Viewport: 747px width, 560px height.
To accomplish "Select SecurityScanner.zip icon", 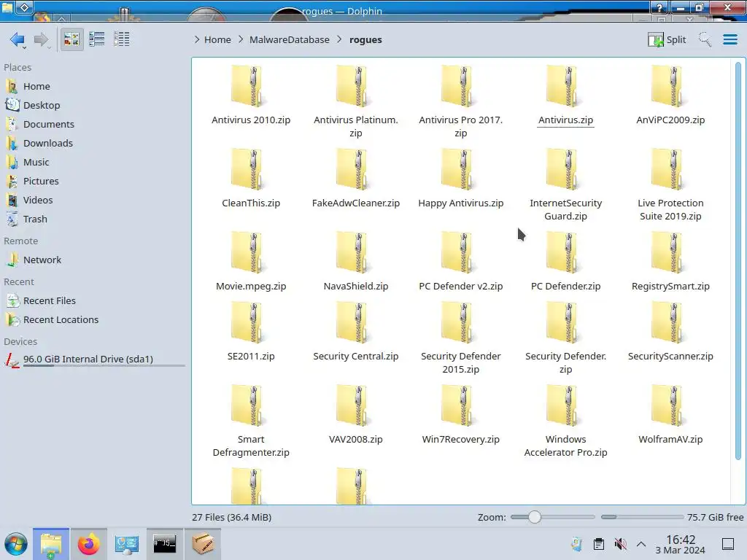I will (x=669, y=322).
